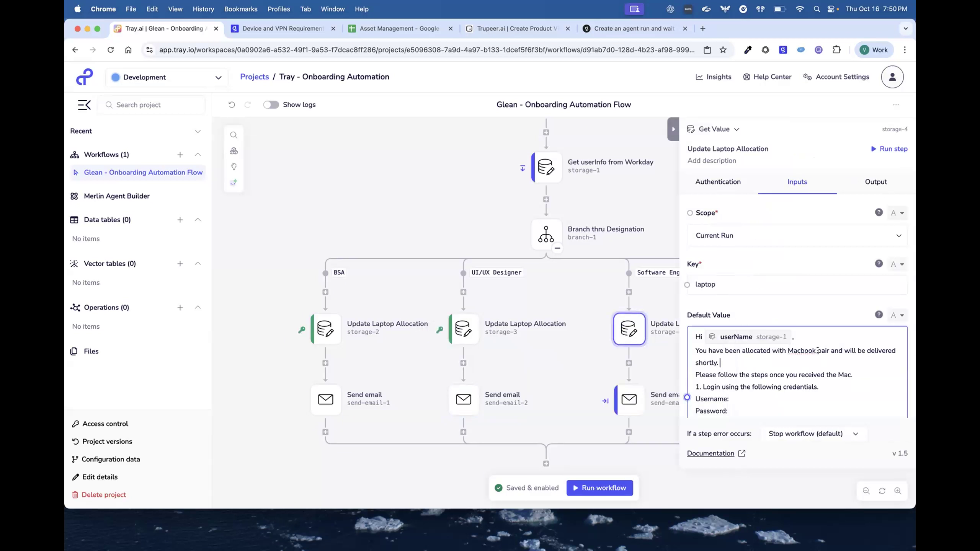This screenshot has width=980, height=551.
Task: Click the AI assistant sparkle icon on the canvas
Action: coord(234,182)
